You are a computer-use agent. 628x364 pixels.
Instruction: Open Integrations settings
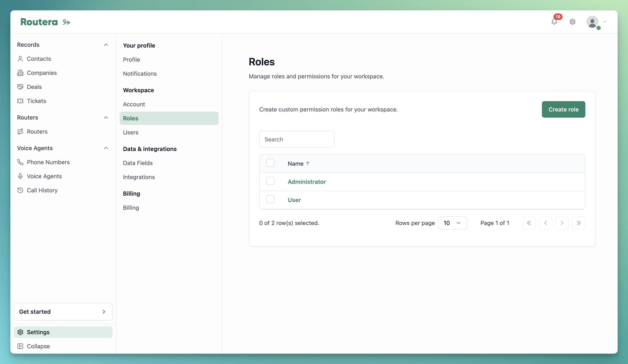[x=139, y=177]
